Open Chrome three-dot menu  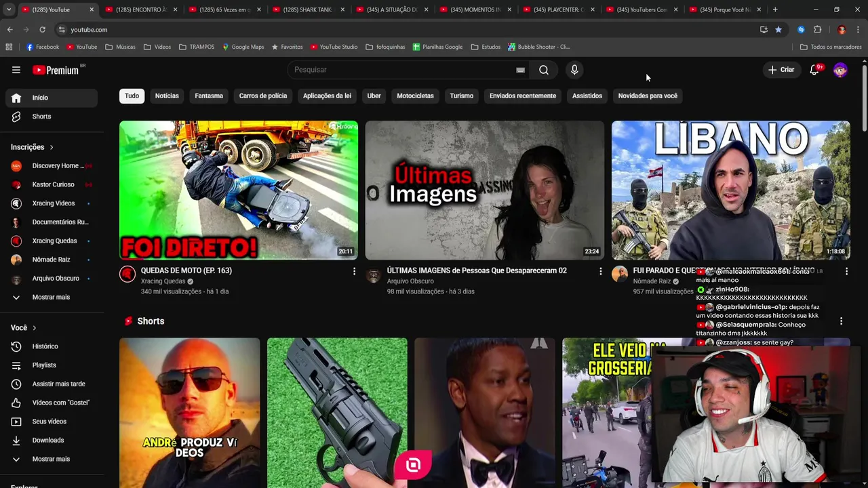[859, 30]
